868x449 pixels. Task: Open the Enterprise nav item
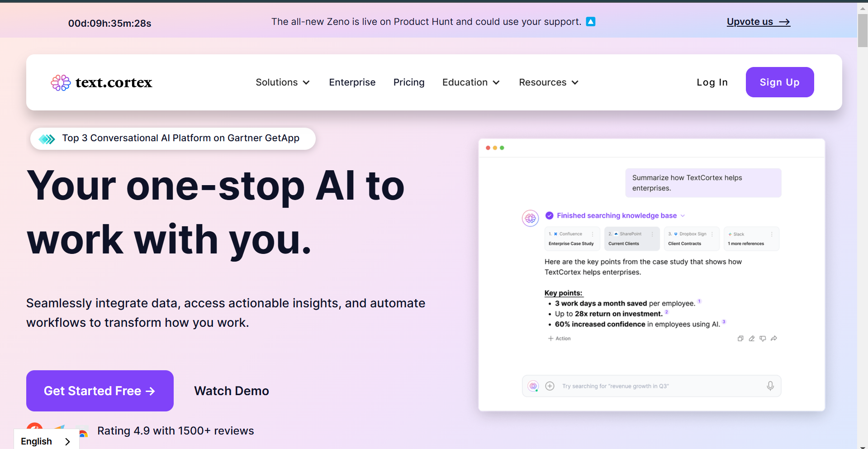point(352,82)
